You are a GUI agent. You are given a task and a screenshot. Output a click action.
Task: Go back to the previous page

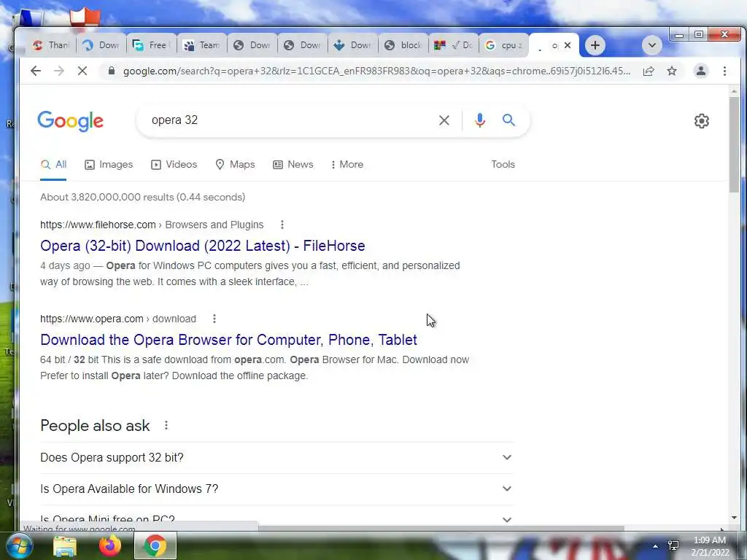point(36,71)
